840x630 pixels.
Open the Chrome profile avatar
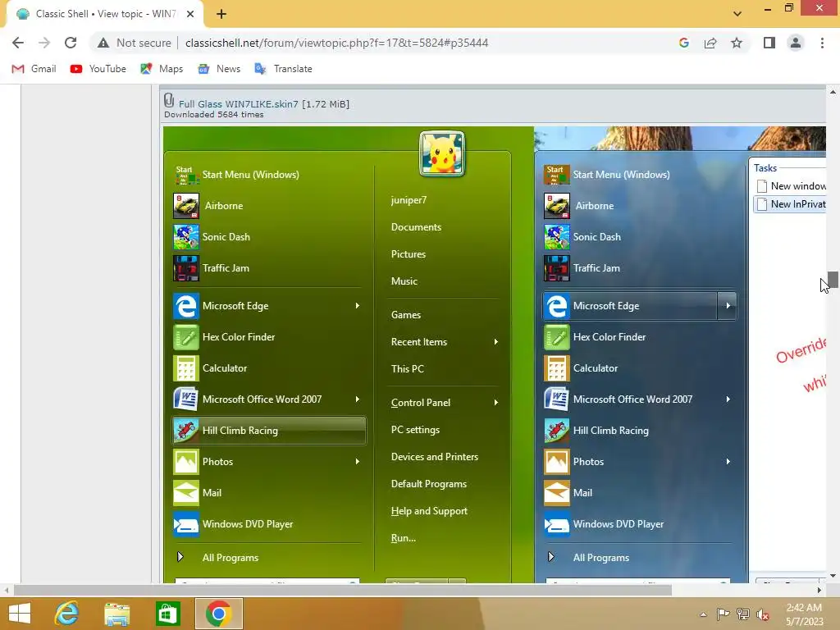(796, 43)
